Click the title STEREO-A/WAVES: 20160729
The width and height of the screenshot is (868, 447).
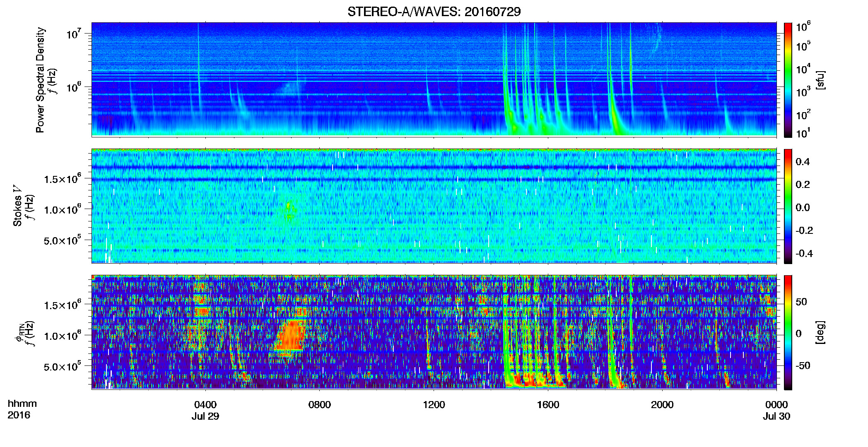click(434, 12)
